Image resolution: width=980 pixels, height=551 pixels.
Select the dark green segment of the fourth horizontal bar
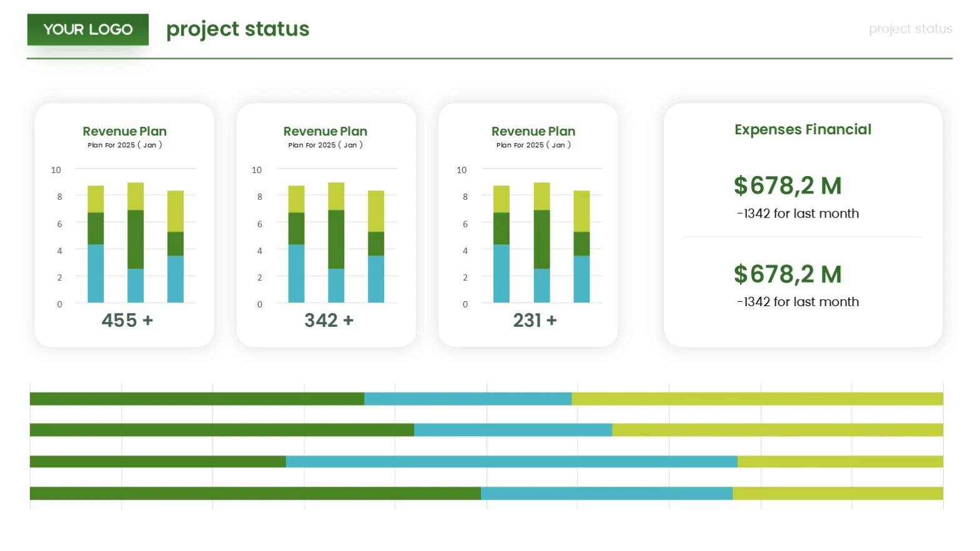[x=255, y=494]
